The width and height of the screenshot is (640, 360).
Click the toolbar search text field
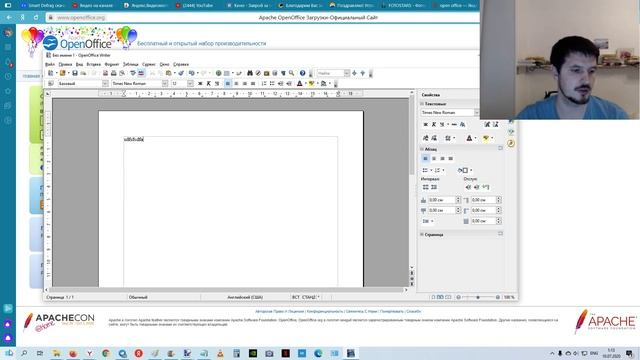point(330,73)
